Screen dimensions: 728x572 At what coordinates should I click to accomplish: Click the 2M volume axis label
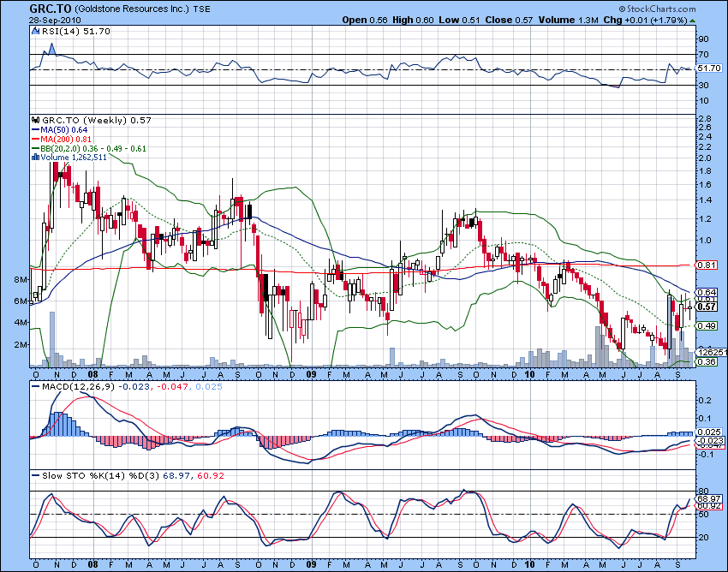(21, 344)
